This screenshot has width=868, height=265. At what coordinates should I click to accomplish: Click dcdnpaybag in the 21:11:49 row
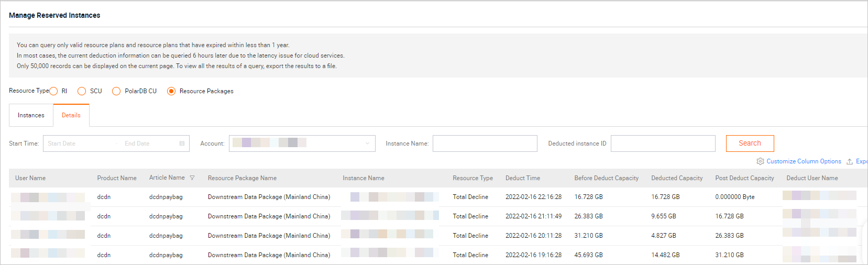pyautogui.click(x=166, y=216)
